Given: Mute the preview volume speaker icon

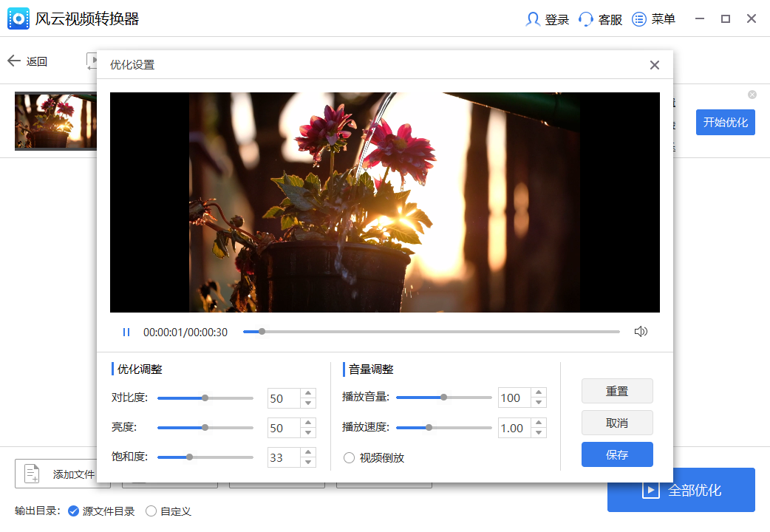Looking at the screenshot, I should [641, 332].
